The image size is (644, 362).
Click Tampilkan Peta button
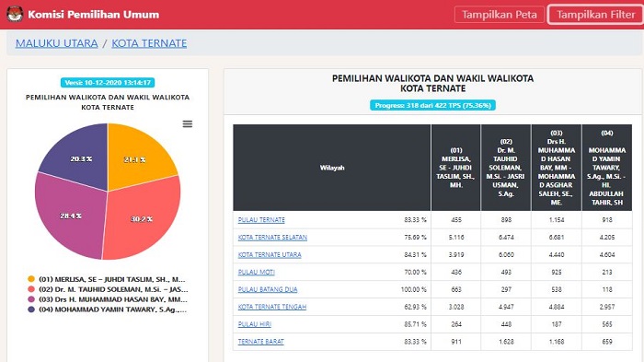[x=500, y=15]
